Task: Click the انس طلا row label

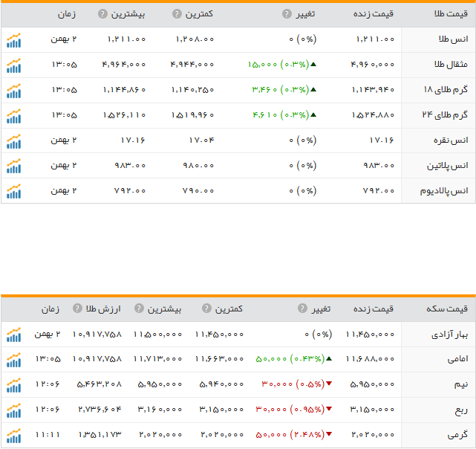Action: coord(453,39)
